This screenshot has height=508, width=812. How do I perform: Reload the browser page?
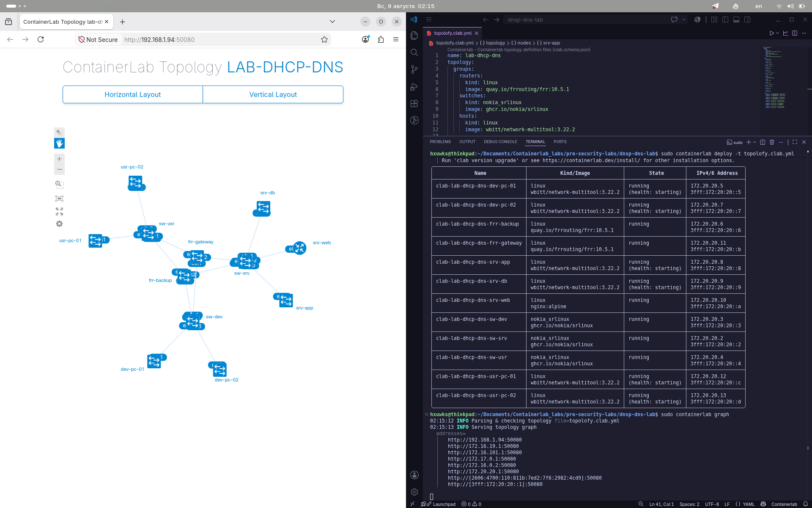[x=41, y=39]
